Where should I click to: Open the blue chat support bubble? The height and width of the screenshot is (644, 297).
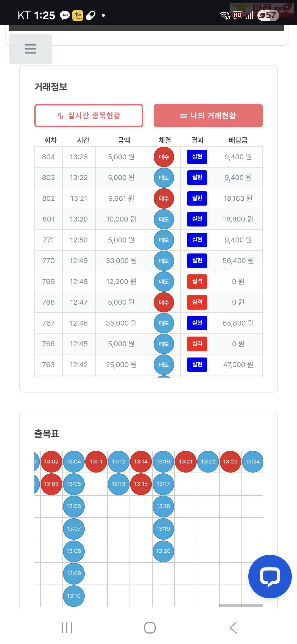270,577
